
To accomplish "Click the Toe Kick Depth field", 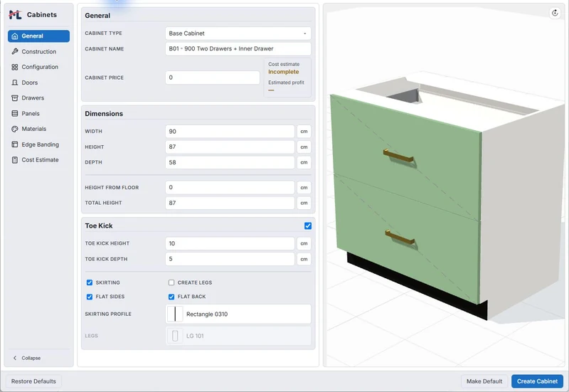I will click(230, 259).
